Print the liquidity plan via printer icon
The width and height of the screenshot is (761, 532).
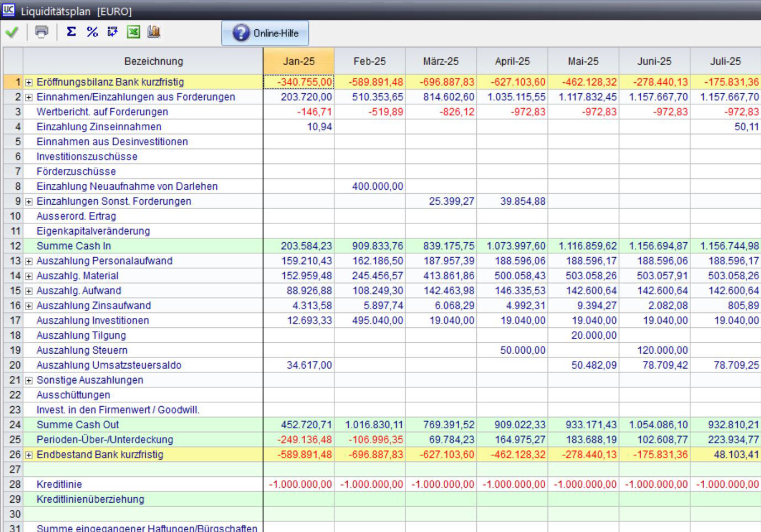[41, 32]
